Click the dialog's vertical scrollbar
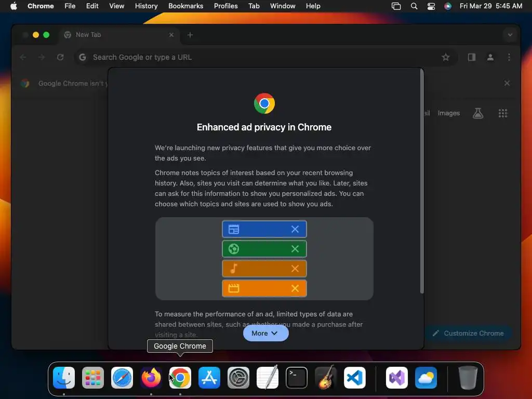 tap(422, 181)
